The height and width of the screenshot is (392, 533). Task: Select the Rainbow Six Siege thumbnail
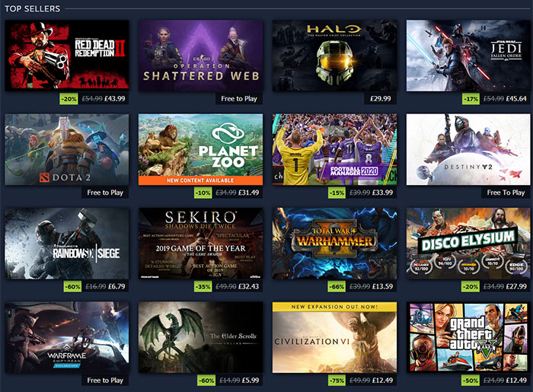tap(67, 244)
